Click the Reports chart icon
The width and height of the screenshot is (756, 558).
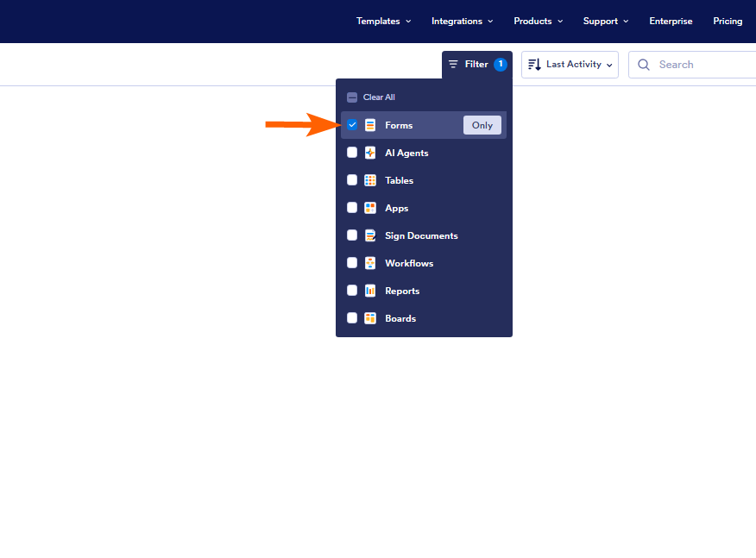370,290
